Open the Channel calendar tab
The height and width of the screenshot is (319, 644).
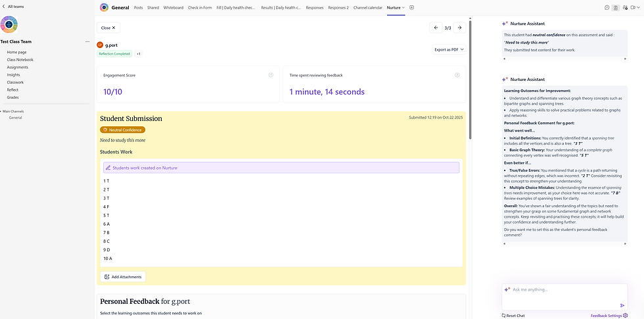pyautogui.click(x=367, y=7)
